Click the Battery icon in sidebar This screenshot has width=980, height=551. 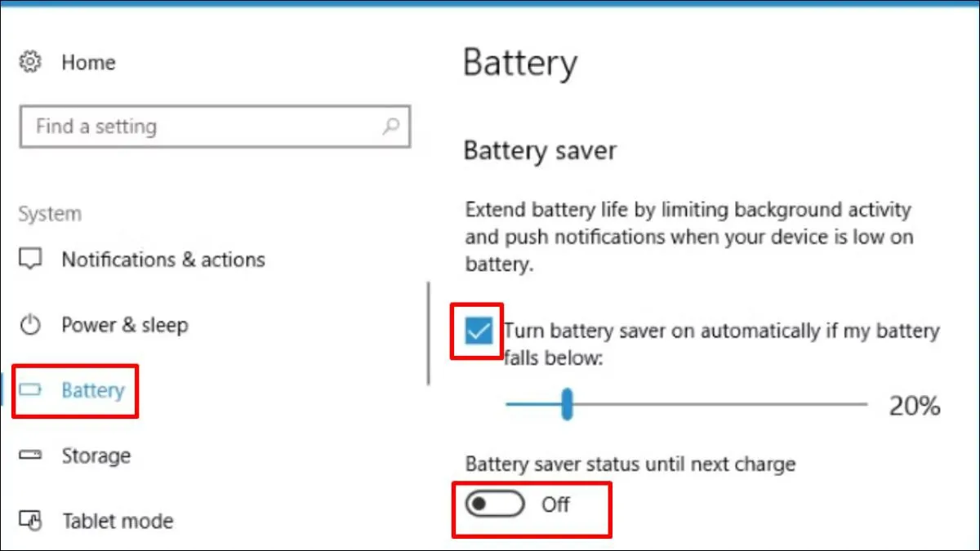coord(30,390)
